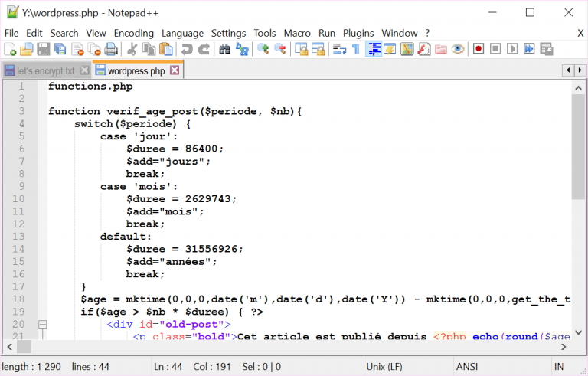Open Find with the binoculars icon

click(225, 50)
